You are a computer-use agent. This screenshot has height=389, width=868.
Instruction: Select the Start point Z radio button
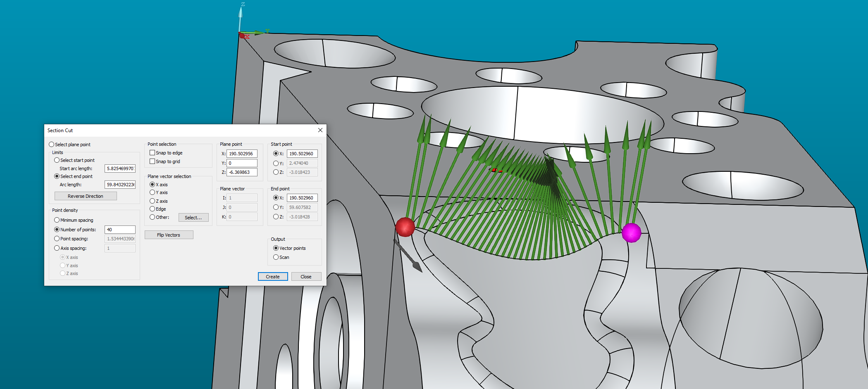276,172
